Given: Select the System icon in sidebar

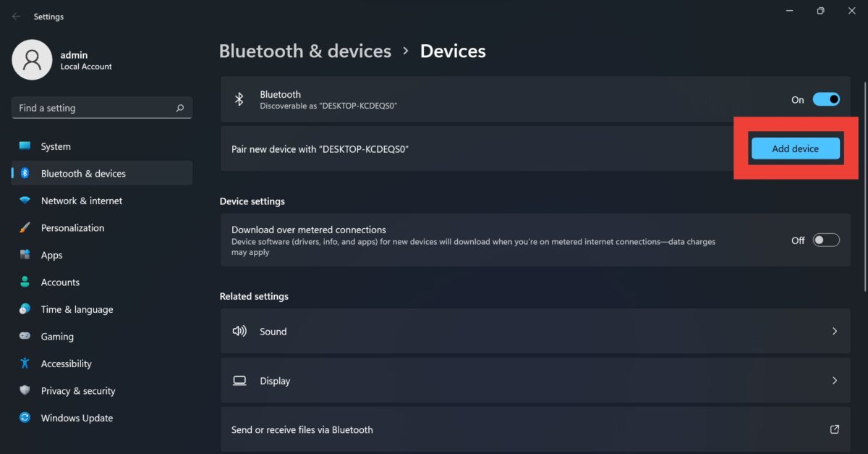Looking at the screenshot, I should pyautogui.click(x=23, y=146).
